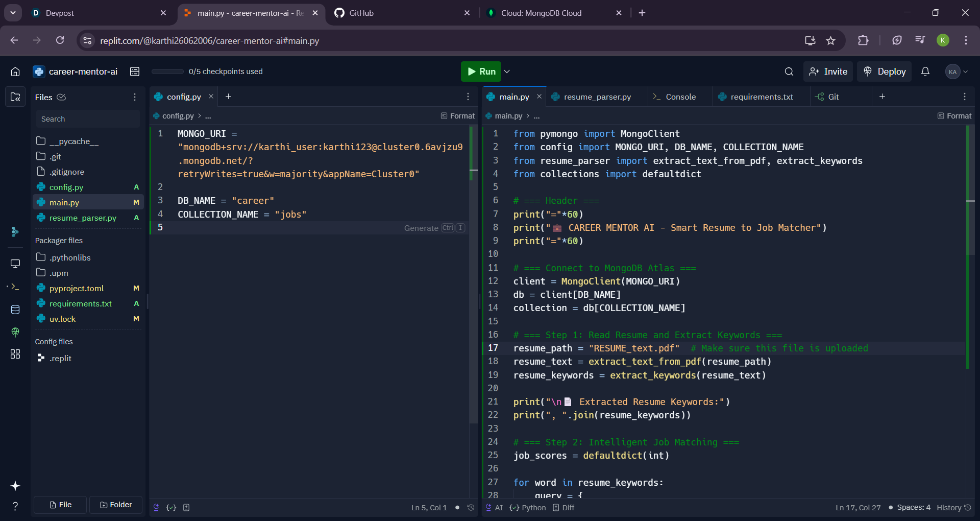Open the right editor pane three-dot menu
Image resolution: width=980 pixels, height=521 pixels.
coord(965,97)
